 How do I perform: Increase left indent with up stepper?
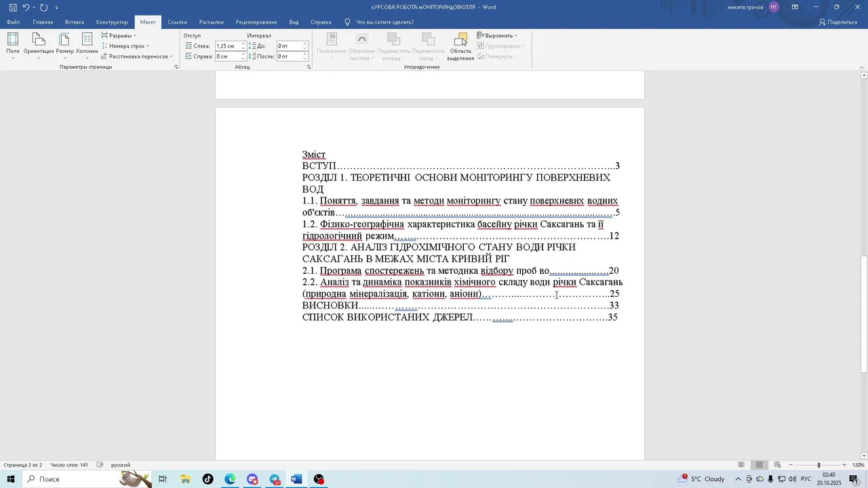(x=243, y=44)
